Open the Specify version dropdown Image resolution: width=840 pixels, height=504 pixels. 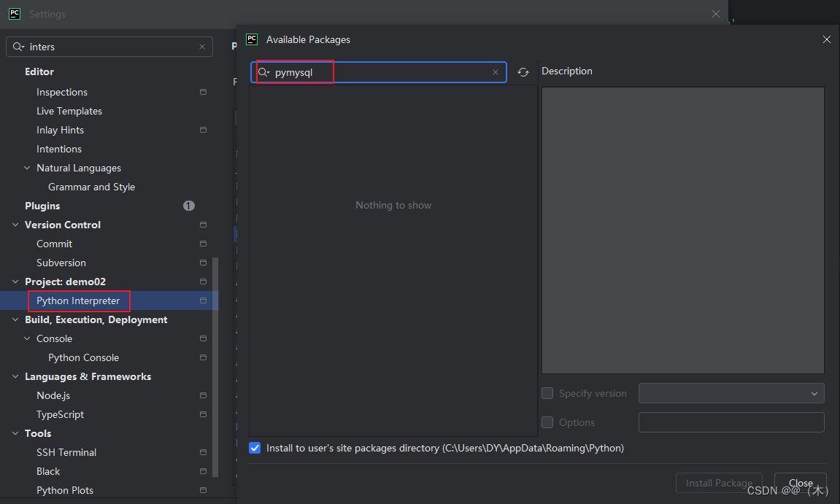[x=731, y=393]
